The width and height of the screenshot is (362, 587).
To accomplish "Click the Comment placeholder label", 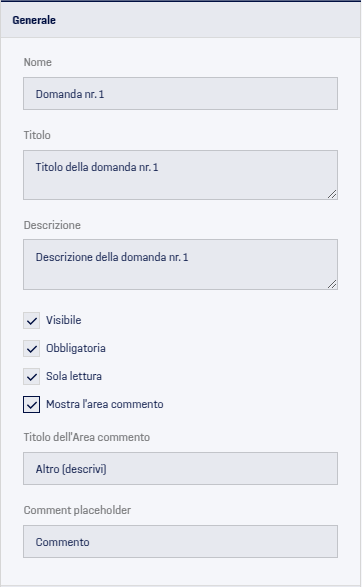I will tap(77, 510).
